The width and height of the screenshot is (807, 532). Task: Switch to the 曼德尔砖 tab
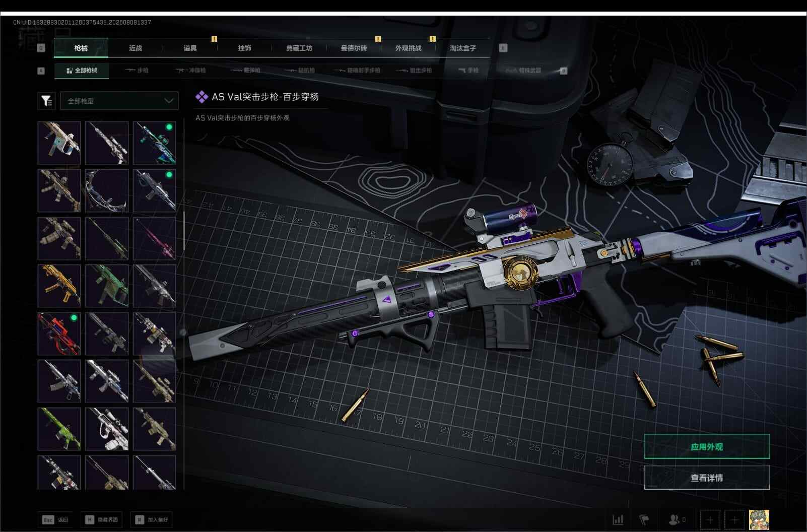pyautogui.click(x=354, y=48)
